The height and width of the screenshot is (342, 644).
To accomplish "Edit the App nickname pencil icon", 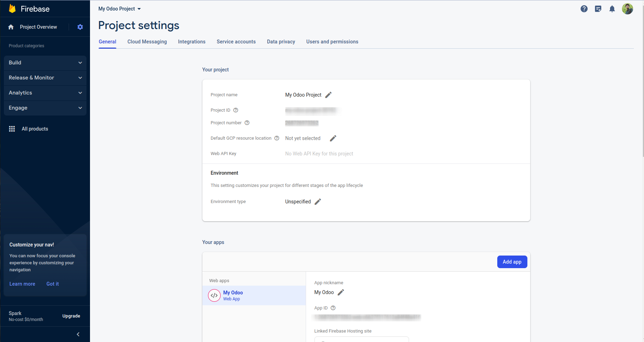I will pos(341,292).
